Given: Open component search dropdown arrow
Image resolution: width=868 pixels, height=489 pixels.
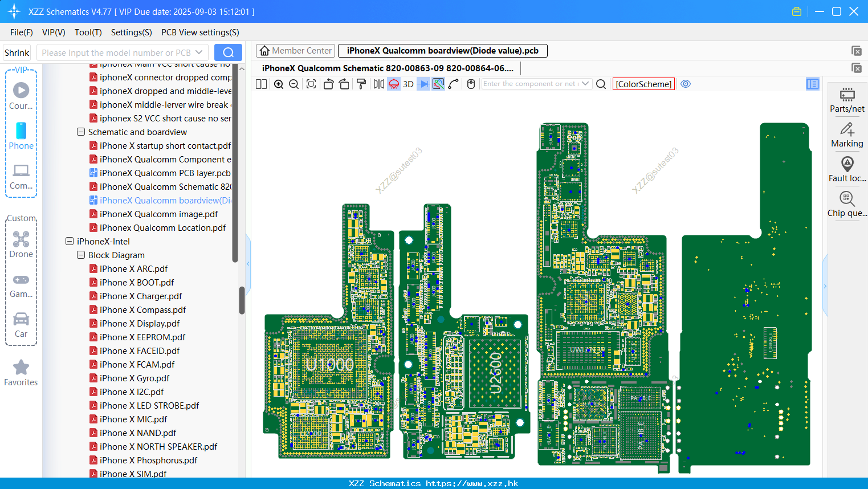Looking at the screenshot, I should click(586, 84).
